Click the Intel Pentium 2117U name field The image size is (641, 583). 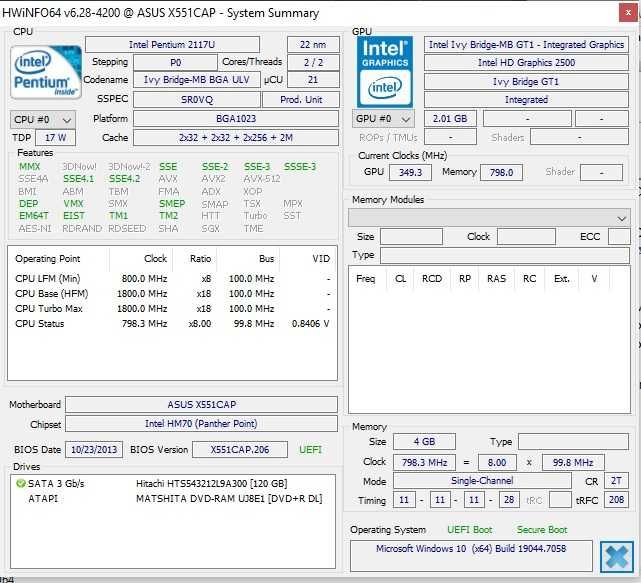click(172, 45)
